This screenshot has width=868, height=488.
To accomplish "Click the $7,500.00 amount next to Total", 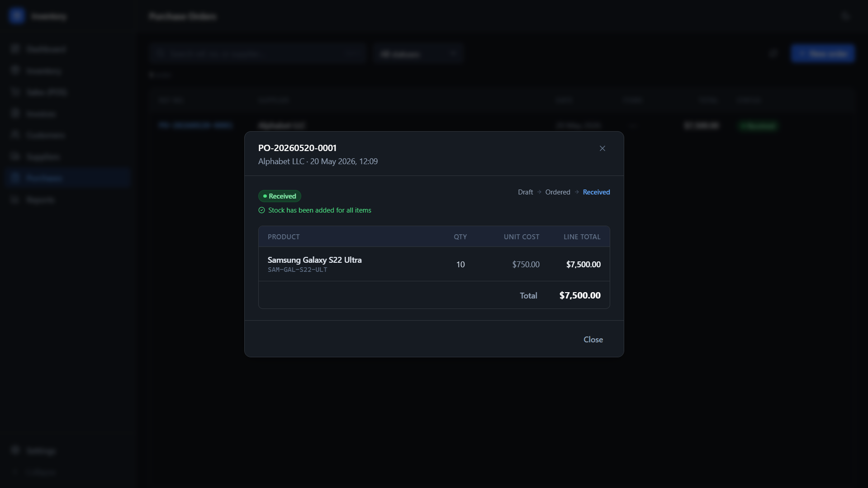I will coord(580,295).
